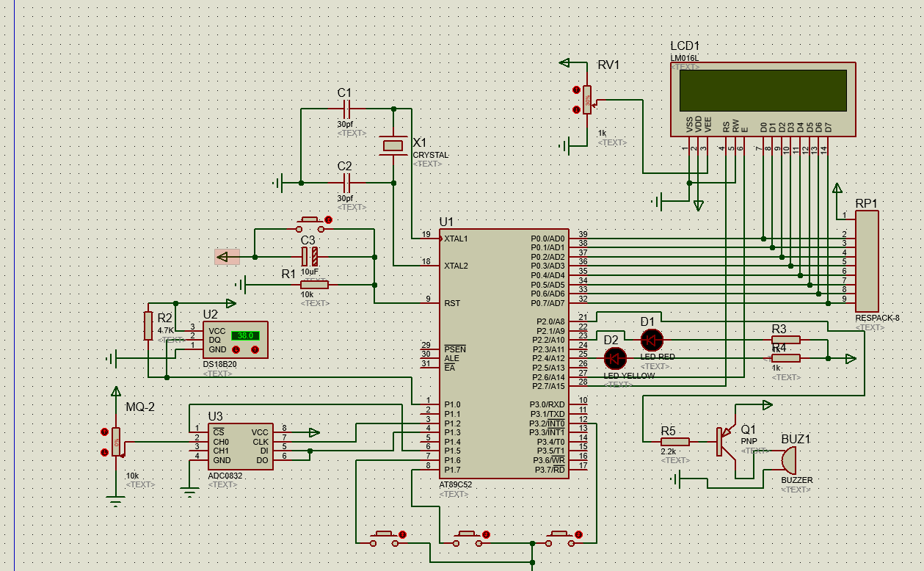This screenshot has width=924, height=571.
Task: Click RV1 decrease arrow button
Action: pyautogui.click(x=576, y=109)
